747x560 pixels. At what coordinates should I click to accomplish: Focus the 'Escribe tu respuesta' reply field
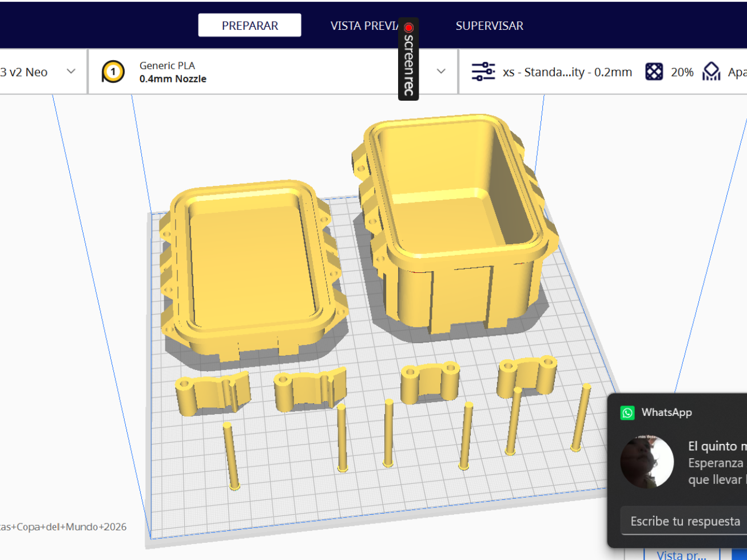684,521
